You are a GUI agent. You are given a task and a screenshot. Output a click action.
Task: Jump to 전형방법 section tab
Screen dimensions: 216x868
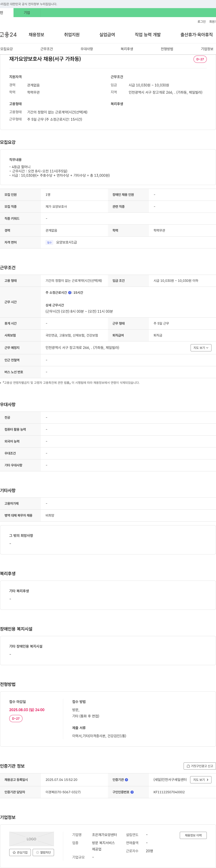click(167, 49)
